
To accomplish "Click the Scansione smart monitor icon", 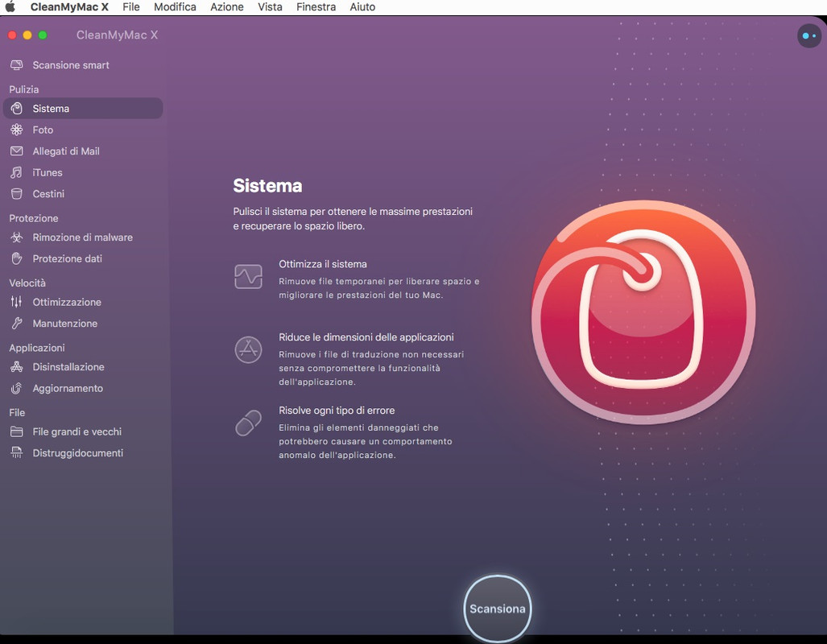I will click(17, 65).
